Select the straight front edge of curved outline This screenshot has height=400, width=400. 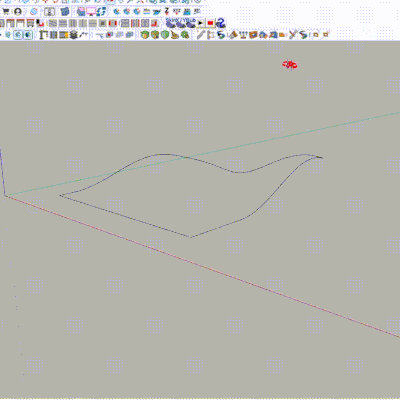click(x=125, y=216)
